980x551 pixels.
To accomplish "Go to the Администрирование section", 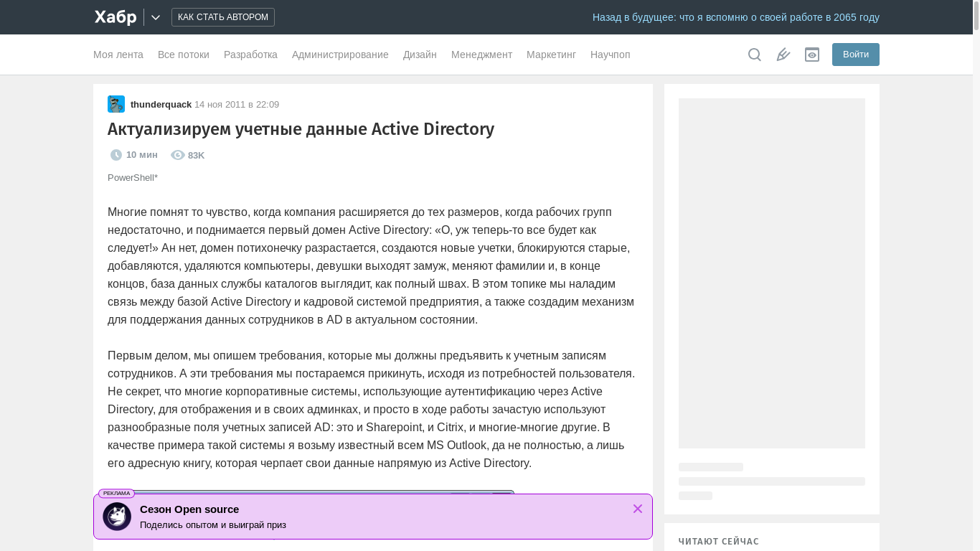I will (x=340, y=55).
